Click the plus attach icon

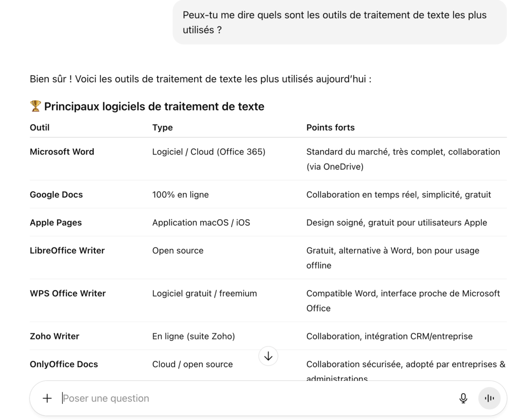point(47,398)
